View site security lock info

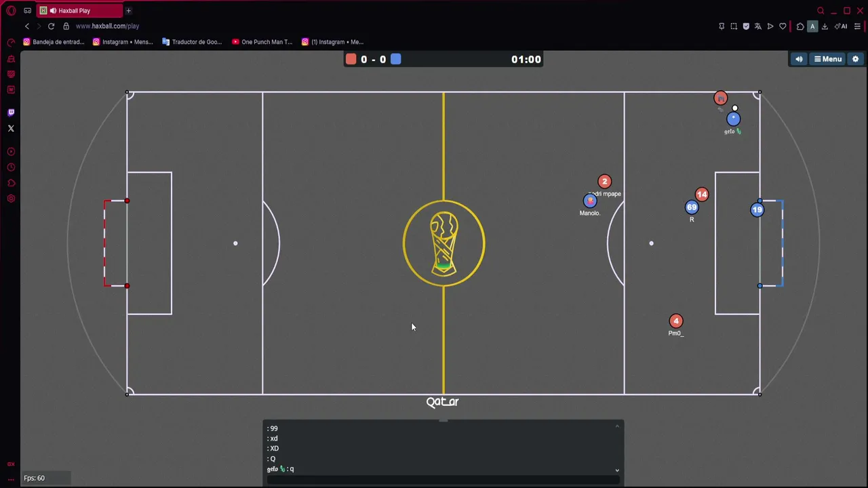coord(66,26)
